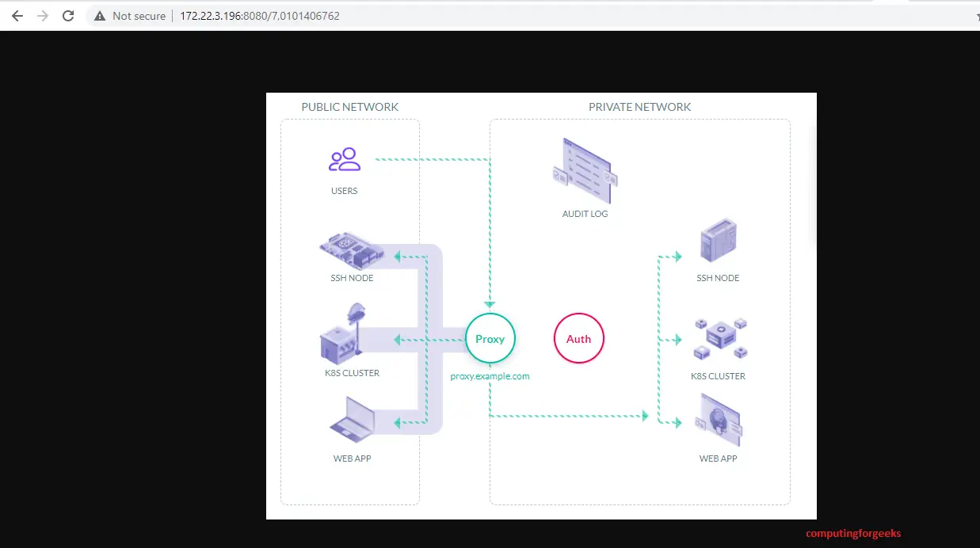The height and width of the screenshot is (548, 980).
Task: Select the WEB APP globe icon in Private Network
Action: coord(718,421)
